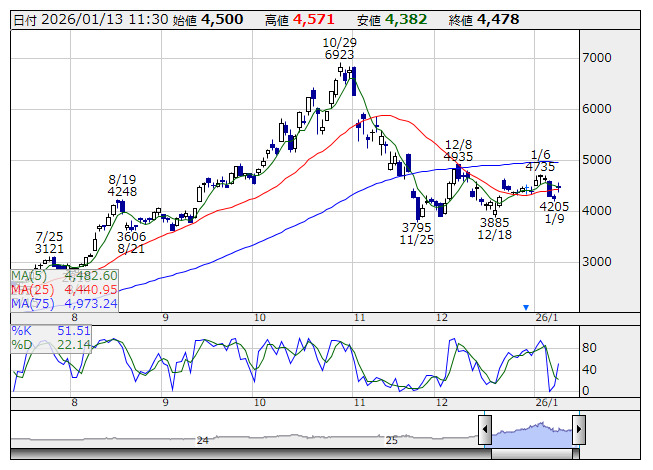Jump to year 24 in overview timeline

click(203, 440)
